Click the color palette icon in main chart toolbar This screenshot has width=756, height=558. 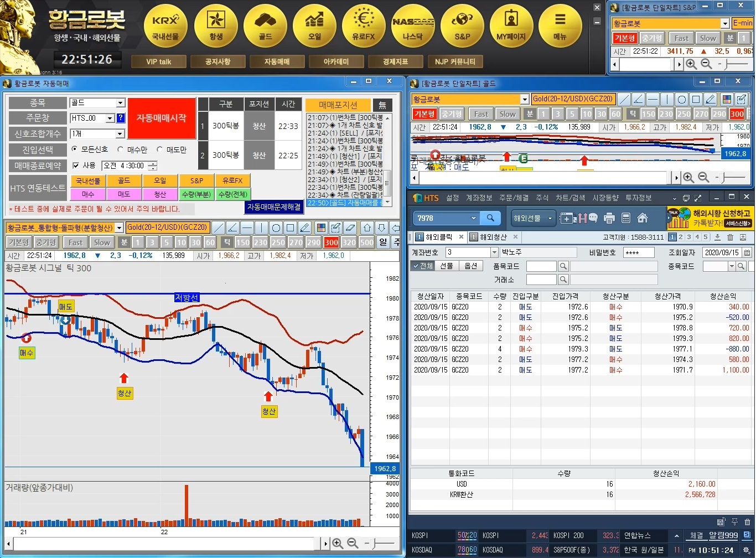pos(321,228)
